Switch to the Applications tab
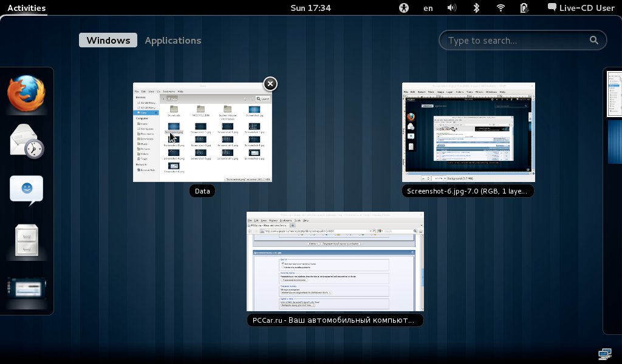Viewport: 622px width, 364px height. pyautogui.click(x=173, y=41)
